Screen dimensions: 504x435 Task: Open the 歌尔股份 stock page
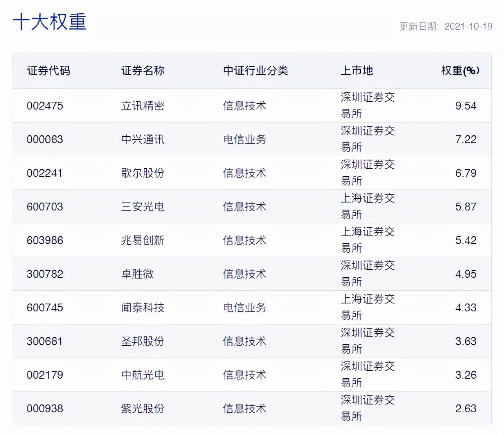click(x=142, y=173)
